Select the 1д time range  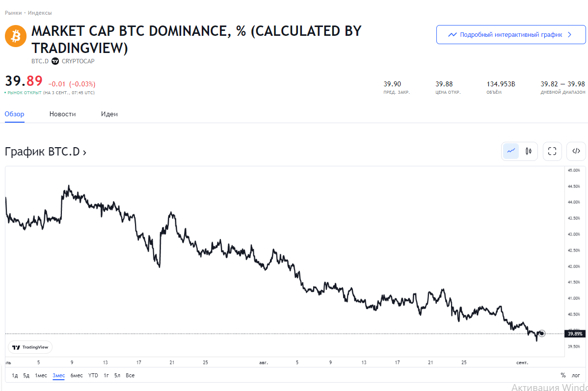tap(15, 375)
